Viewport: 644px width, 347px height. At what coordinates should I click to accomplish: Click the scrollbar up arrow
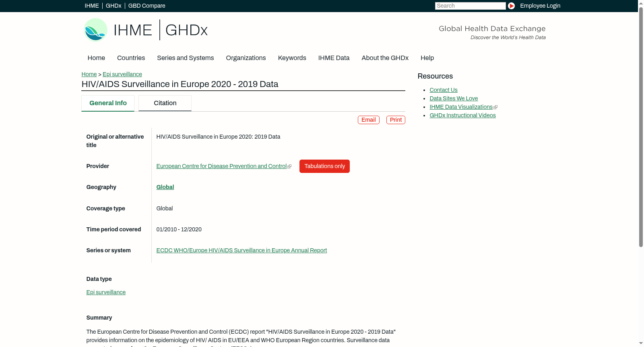point(641,3)
